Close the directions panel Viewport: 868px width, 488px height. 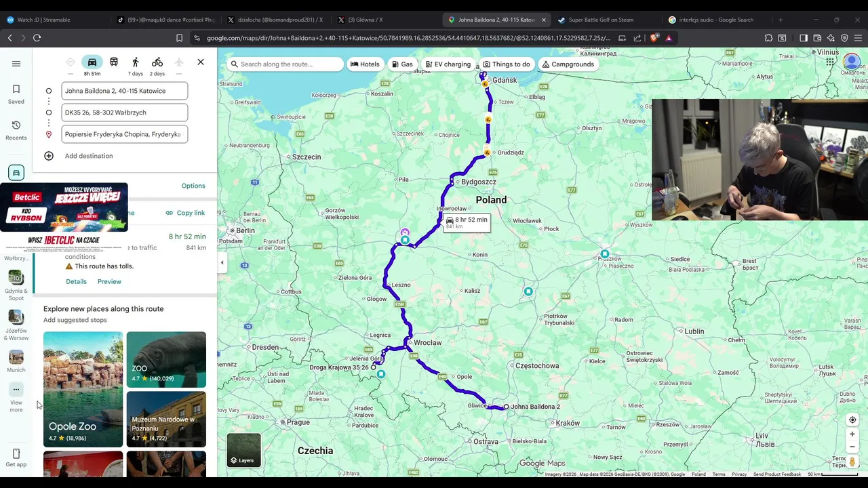201,62
